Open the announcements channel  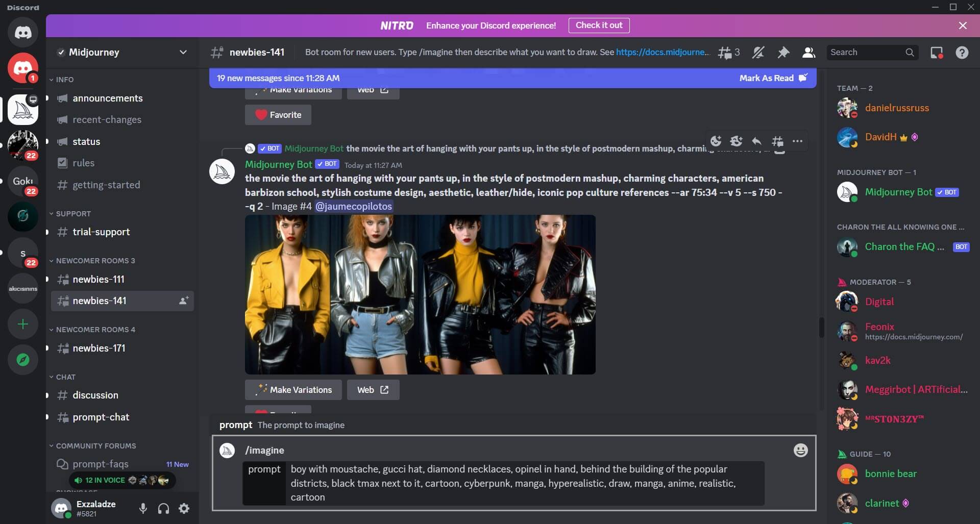[x=122, y=98]
